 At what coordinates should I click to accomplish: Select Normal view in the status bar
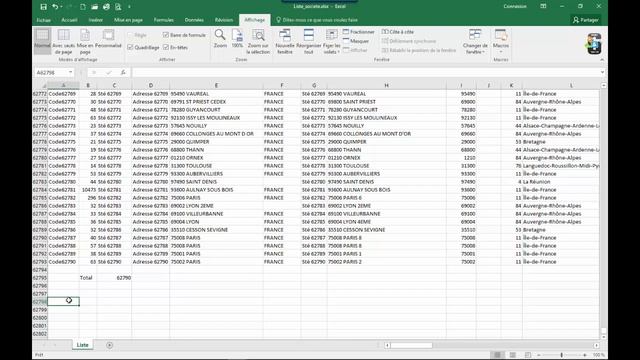click(498, 355)
